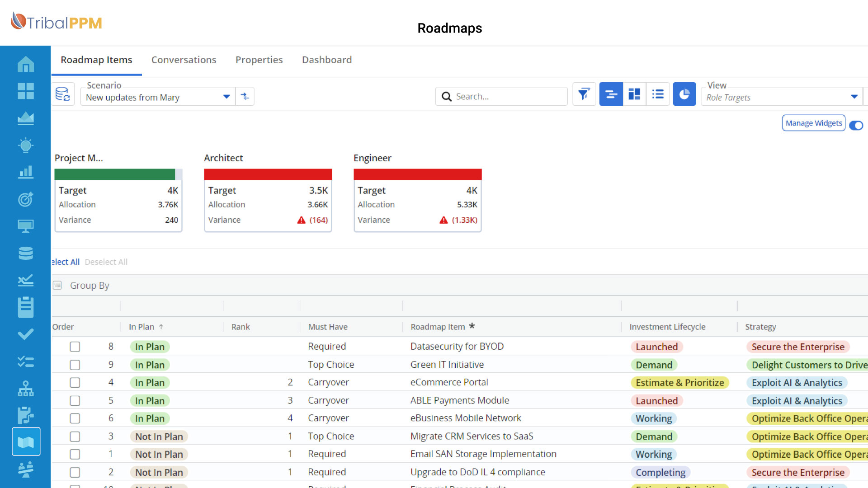Sort by the Strategy column header
Image resolution: width=868 pixels, height=488 pixels.
760,327
